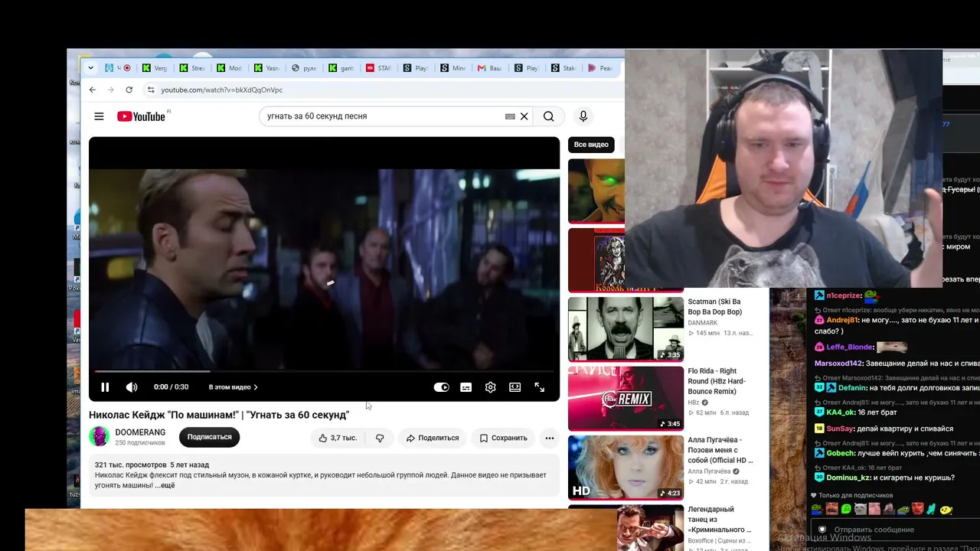View site information icon in address bar

(151, 90)
